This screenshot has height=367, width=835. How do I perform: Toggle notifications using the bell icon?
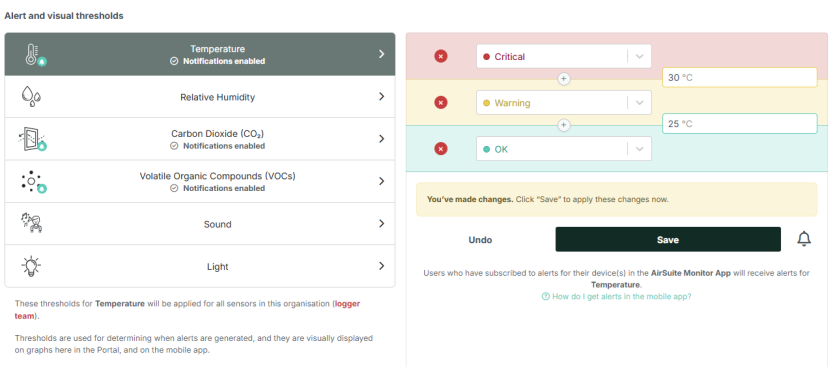[x=804, y=240]
